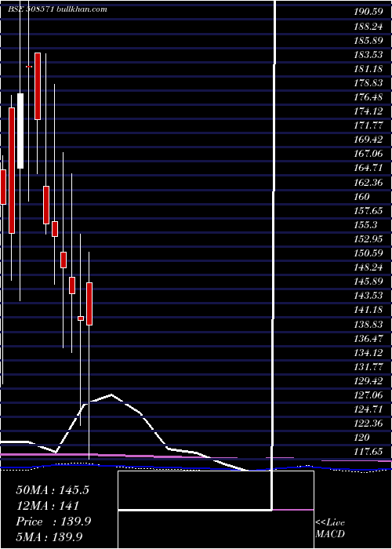Click the BSE bullkhan.com chart title

(57, 9)
